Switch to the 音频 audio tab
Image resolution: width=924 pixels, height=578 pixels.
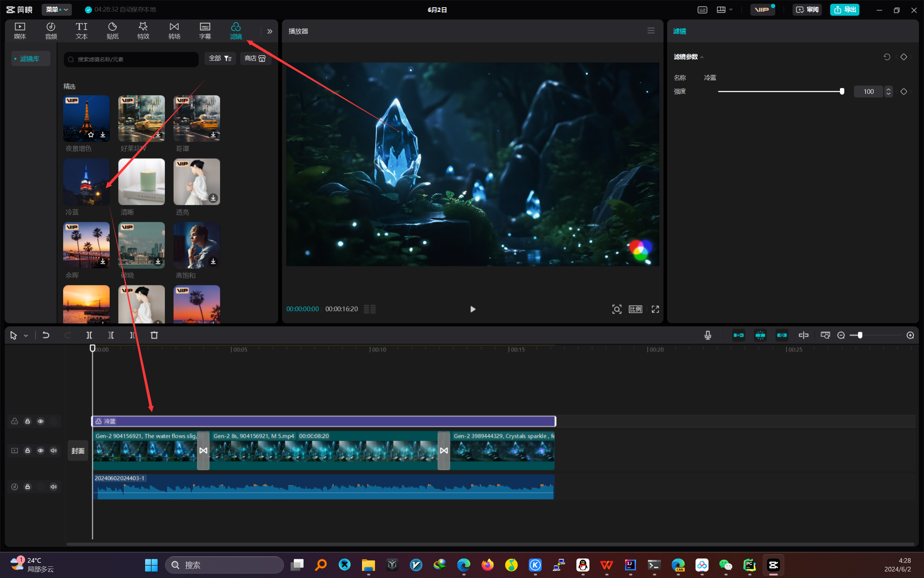[51, 31]
